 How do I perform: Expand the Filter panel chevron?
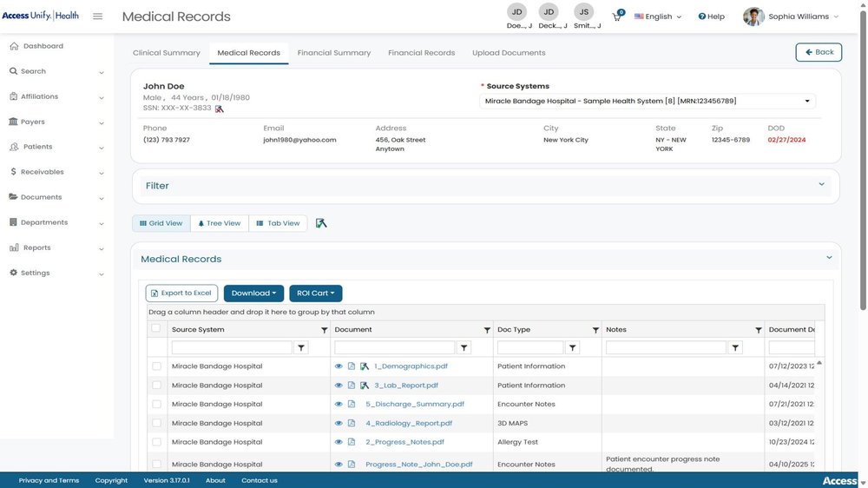pyautogui.click(x=821, y=184)
